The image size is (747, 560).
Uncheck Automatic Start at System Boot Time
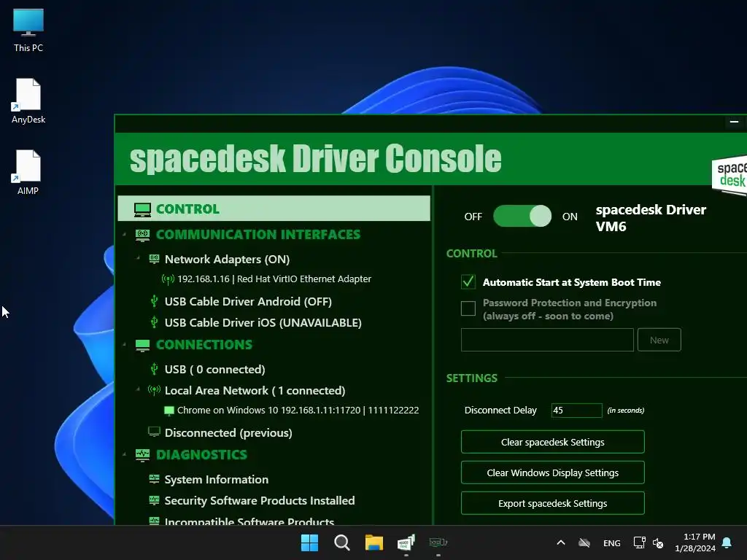coord(468,282)
